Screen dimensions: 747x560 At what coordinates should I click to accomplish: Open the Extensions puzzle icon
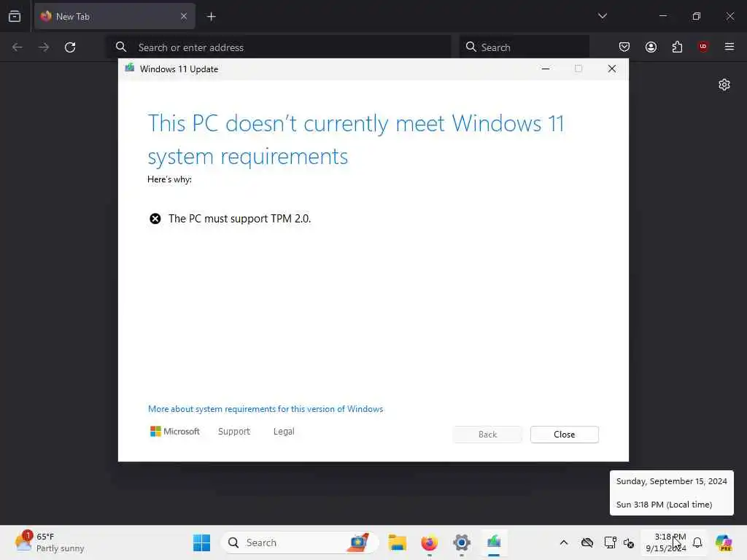tap(677, 47)
